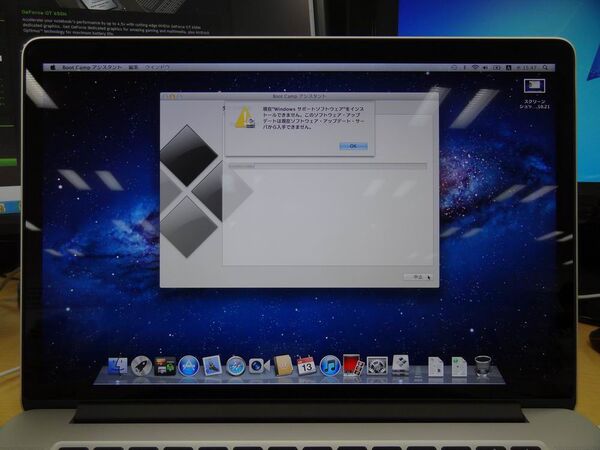The image size is (600, 450).
Task: Open Launchpad from the Dock
Action: (141, 366)
